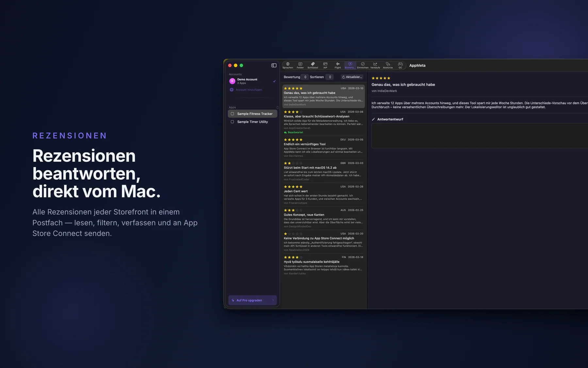Open review "Endlich ein vernünftiges Tool"

(x=323, y=148)
